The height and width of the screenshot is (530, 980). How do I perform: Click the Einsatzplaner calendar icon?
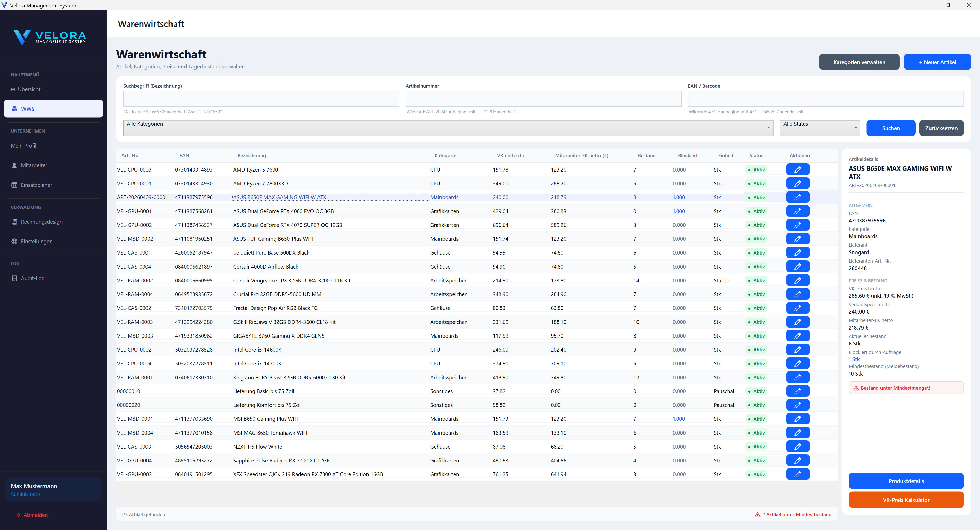click(x=15, y=185)
